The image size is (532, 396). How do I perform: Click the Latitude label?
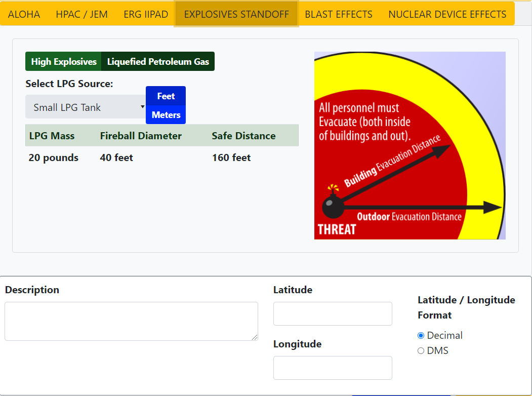[x=293, y=290]
